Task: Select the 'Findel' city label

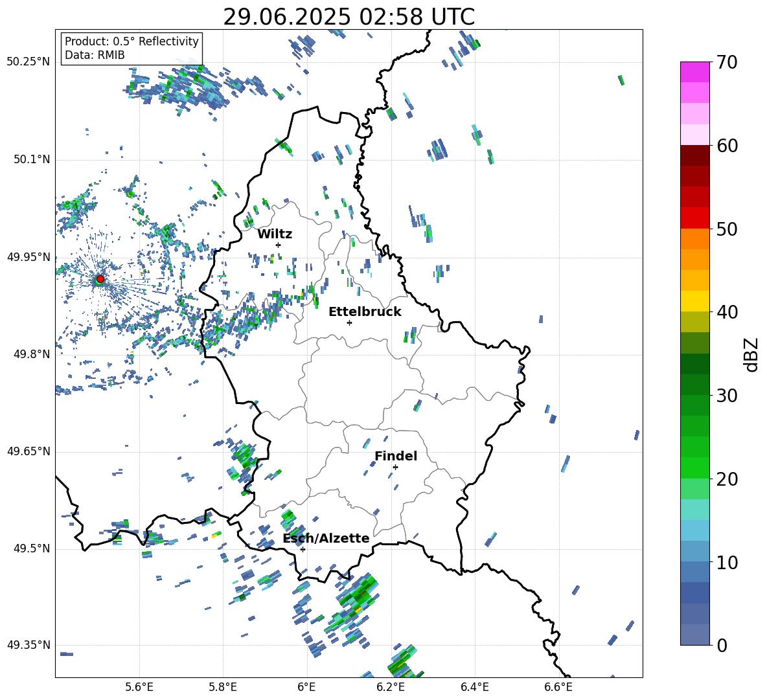Action: coord(396,456)
